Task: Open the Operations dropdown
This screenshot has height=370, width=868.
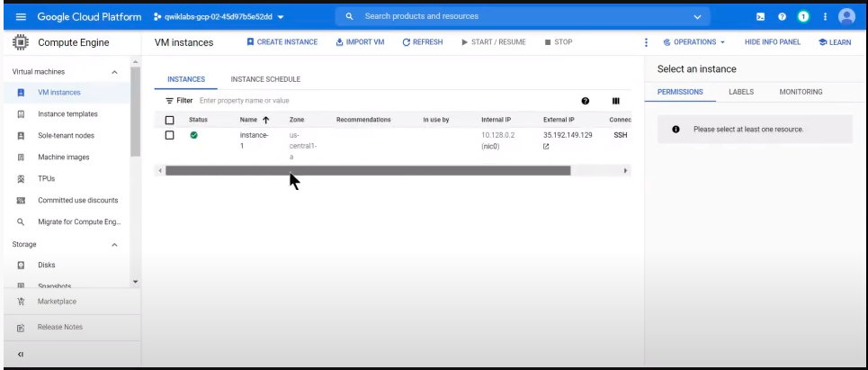Action: [694, 42]
